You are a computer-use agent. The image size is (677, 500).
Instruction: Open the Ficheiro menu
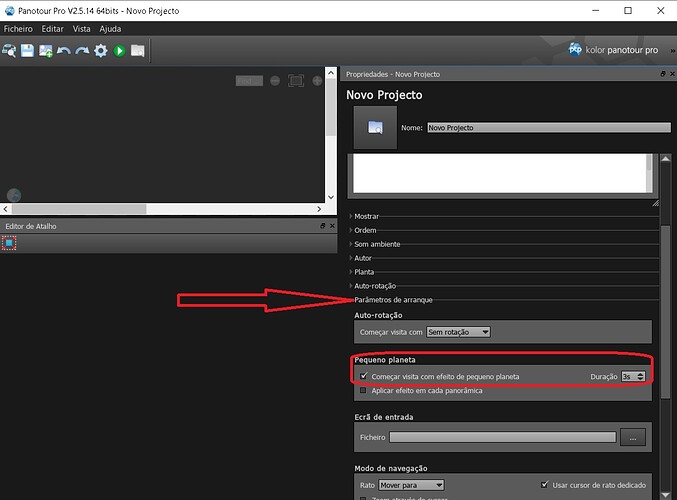point(18,29)
